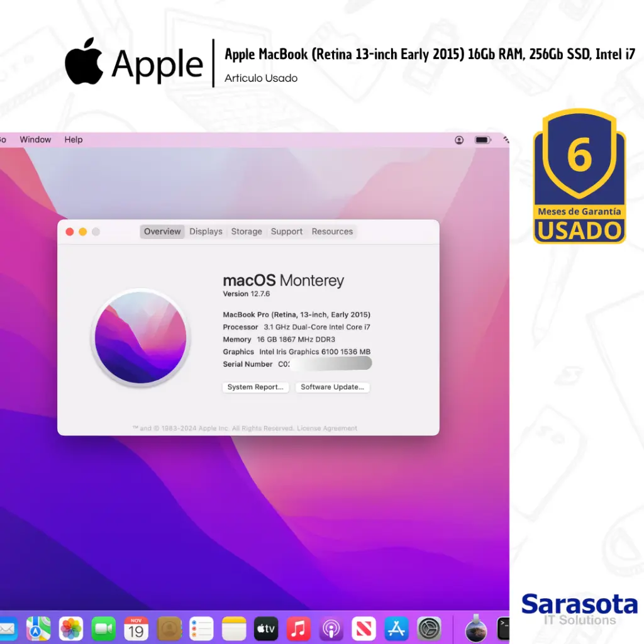644x644 pixels.
Task: Click the Software Update button
Action: coord(332,387)
